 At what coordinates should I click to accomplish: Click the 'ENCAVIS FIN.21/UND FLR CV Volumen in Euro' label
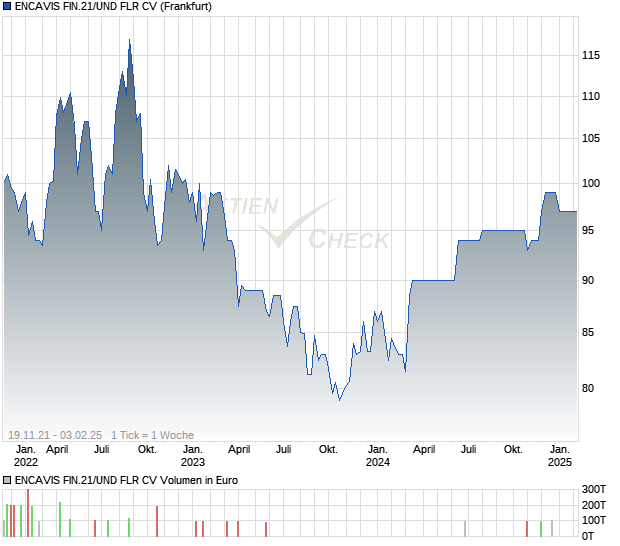click(126, 480)
